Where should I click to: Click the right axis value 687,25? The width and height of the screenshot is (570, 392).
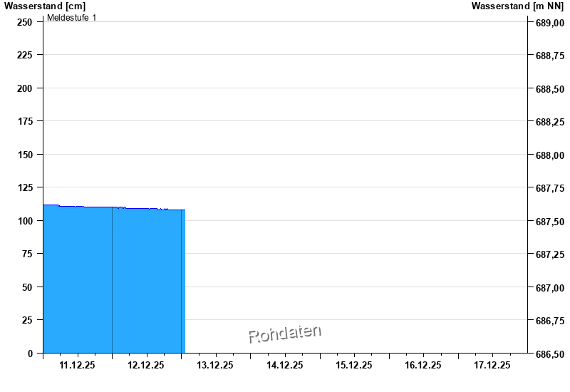(x=550, y=254)
